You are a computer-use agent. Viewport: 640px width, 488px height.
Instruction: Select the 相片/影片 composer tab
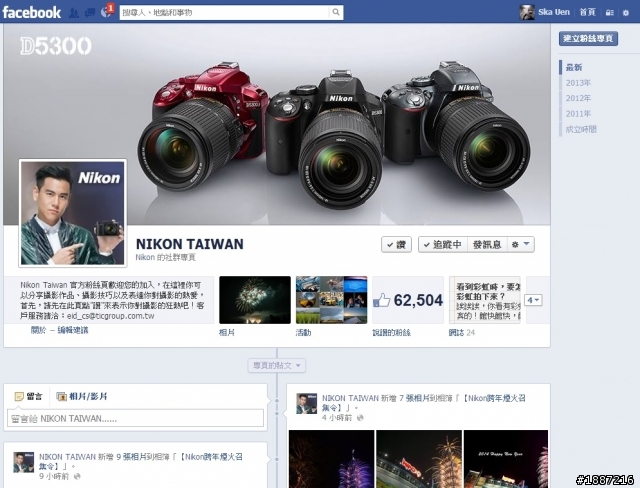click(82, 396)
